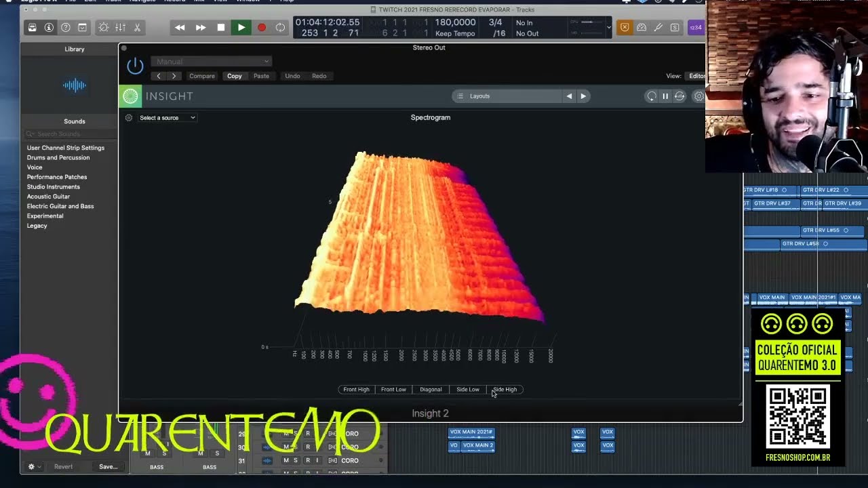This screenshot has height=488, width=868.
Task: Click the 180,0000 tempo value
Action: pos(455,22)
